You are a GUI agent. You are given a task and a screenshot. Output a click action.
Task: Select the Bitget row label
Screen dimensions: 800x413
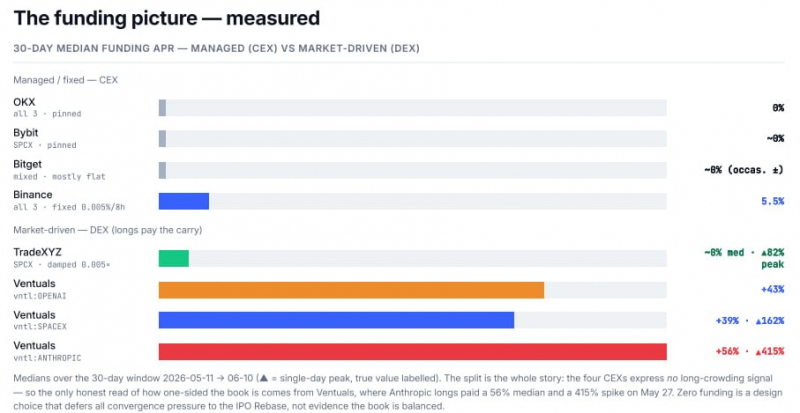tap(28, 164)
